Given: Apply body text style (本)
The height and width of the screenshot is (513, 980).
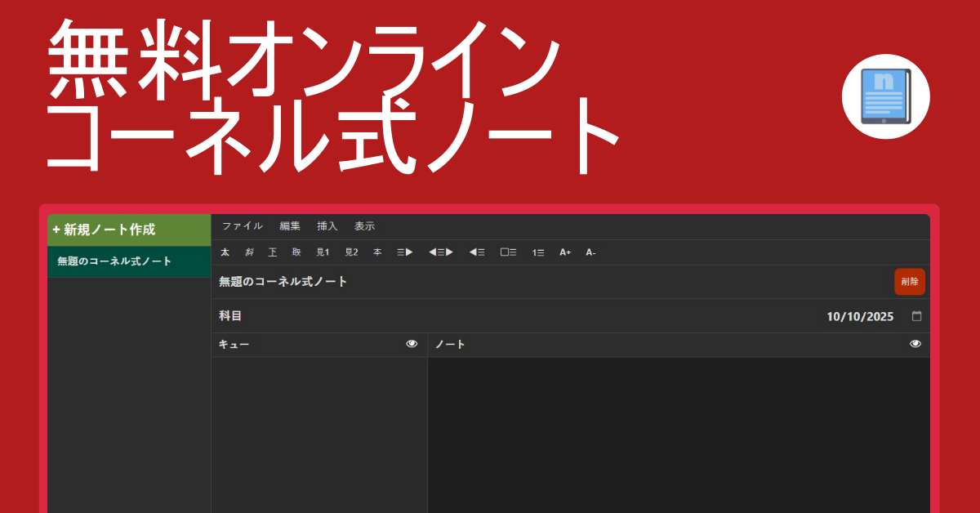Looking at the screenshot, I should click(x=377, y=252).
